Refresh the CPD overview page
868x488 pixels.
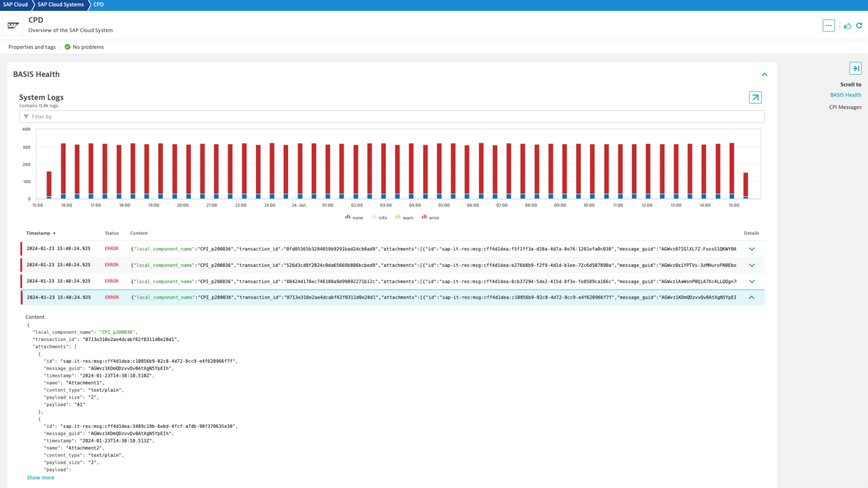click(860, 25)
